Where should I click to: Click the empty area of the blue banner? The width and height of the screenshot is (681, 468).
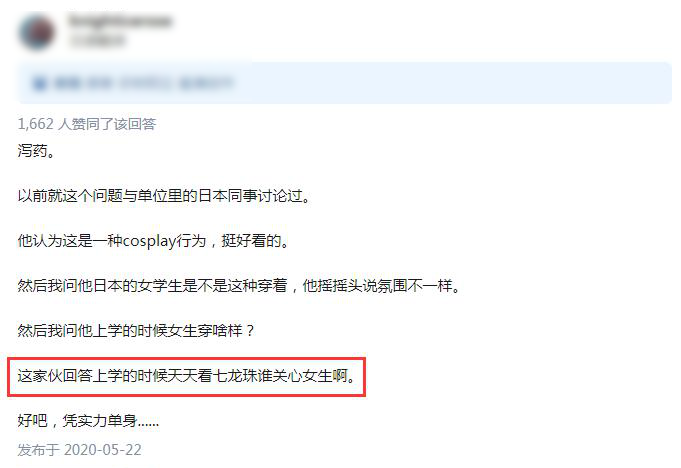tap(452, 83)
